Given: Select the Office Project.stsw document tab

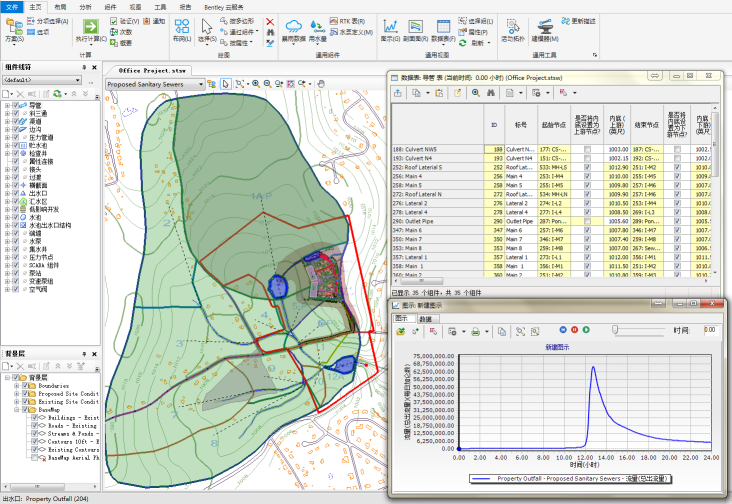Looking at the screenshot, I should (x=151, y=70).
